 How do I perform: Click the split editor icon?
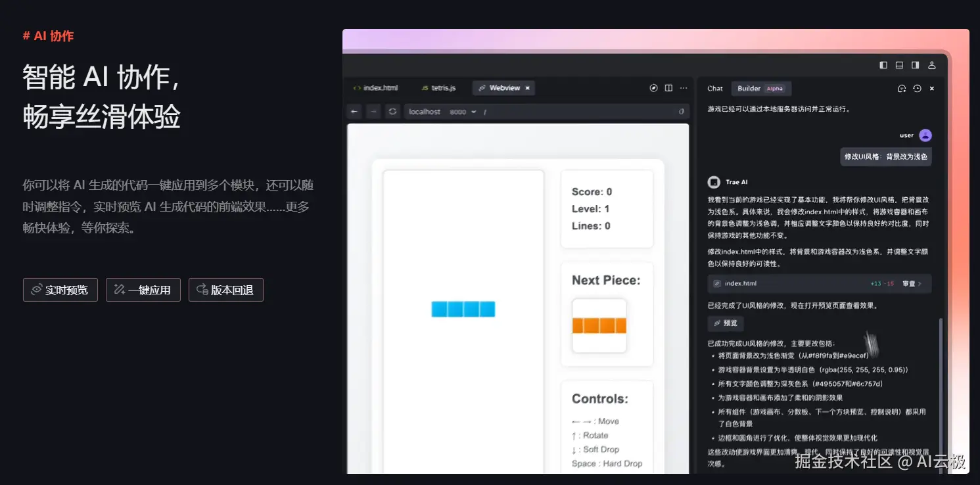(668, 88)
